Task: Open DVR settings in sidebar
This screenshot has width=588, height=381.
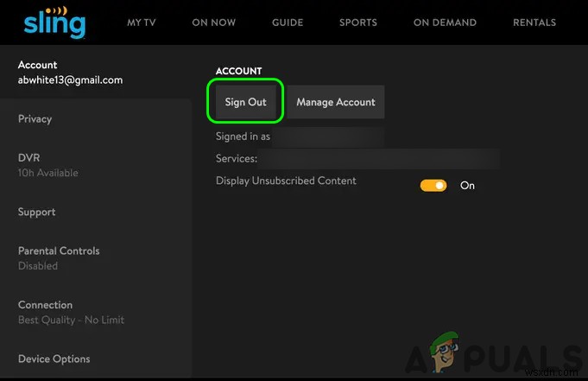Action: (x=47, y=165)
